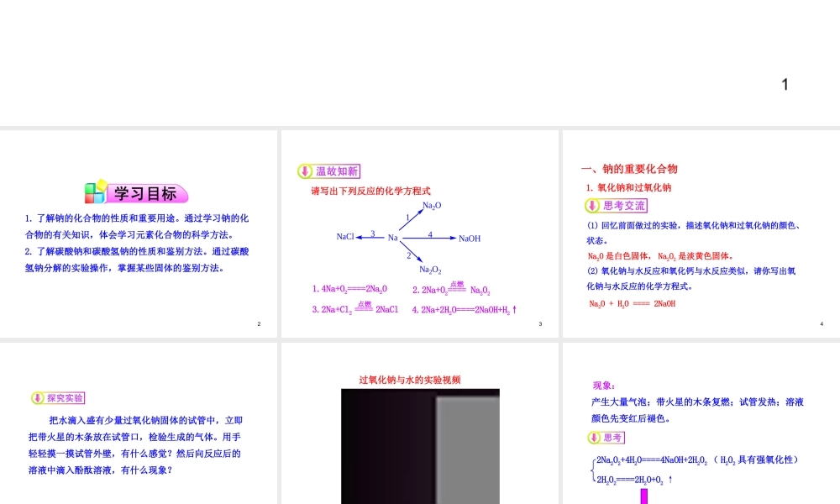This screenshot has width=840, height=504.
Task: Click the title 过氧化钠与水的实验视频
Action: (410, 380)
